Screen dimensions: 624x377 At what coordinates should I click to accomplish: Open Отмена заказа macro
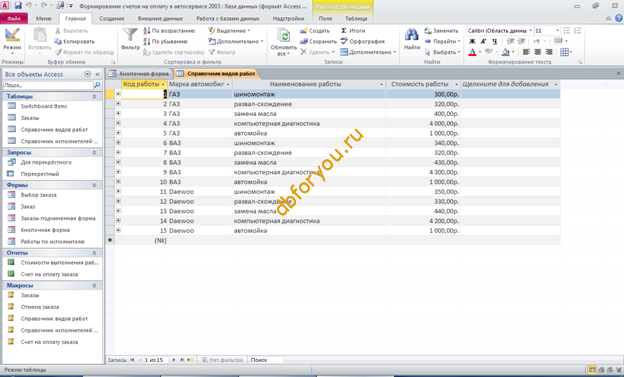[x=40, y=307]
